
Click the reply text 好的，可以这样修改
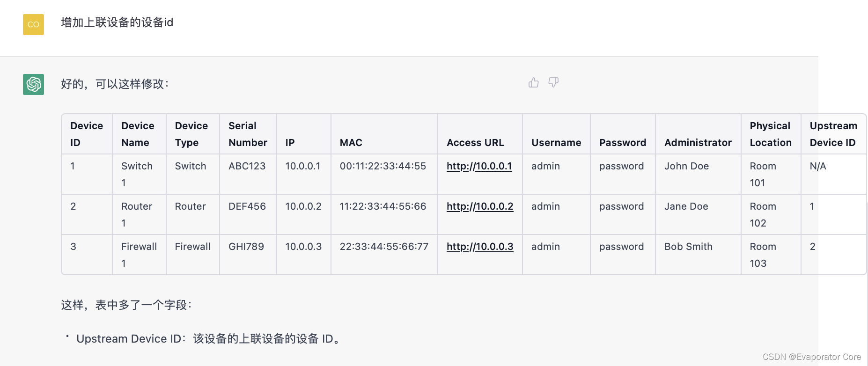tap(115, 84)
